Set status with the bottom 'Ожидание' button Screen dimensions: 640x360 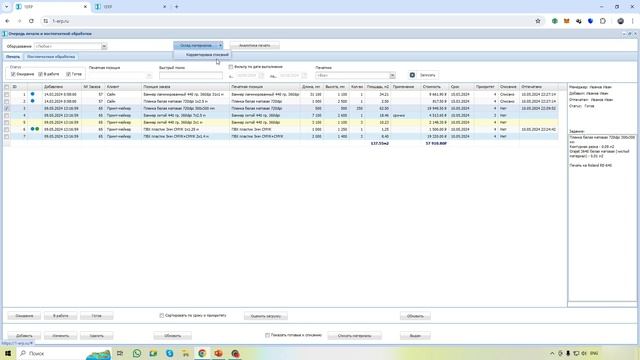24,316
